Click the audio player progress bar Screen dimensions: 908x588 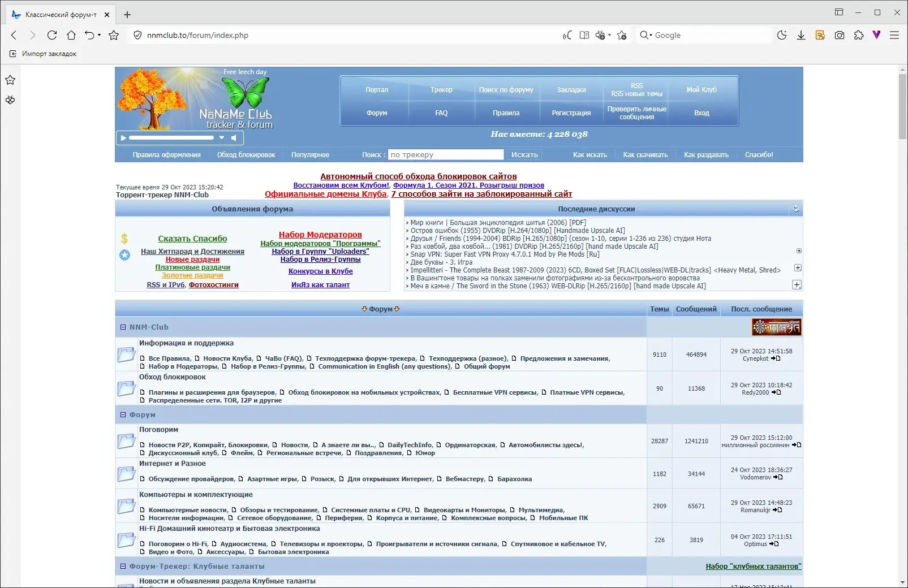click(171, 137)
